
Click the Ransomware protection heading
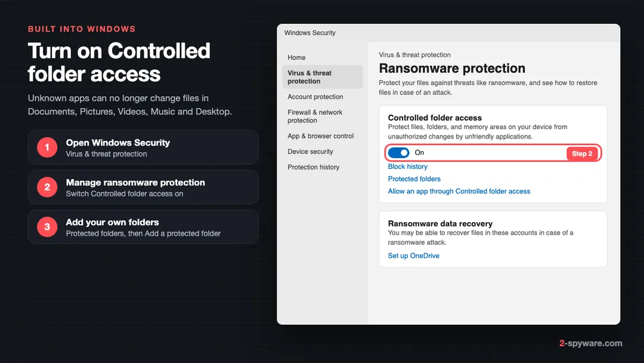click(x=452, y=68)
